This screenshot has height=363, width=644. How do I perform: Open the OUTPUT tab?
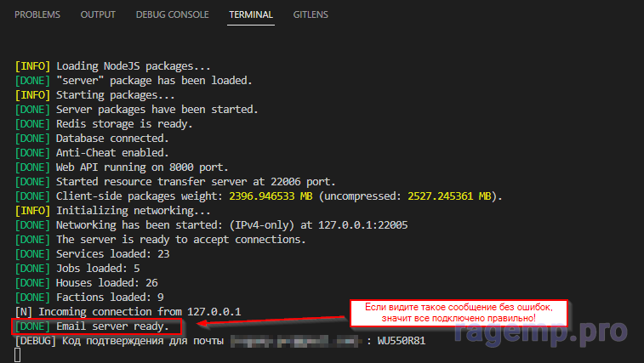(x=98, y=15)
